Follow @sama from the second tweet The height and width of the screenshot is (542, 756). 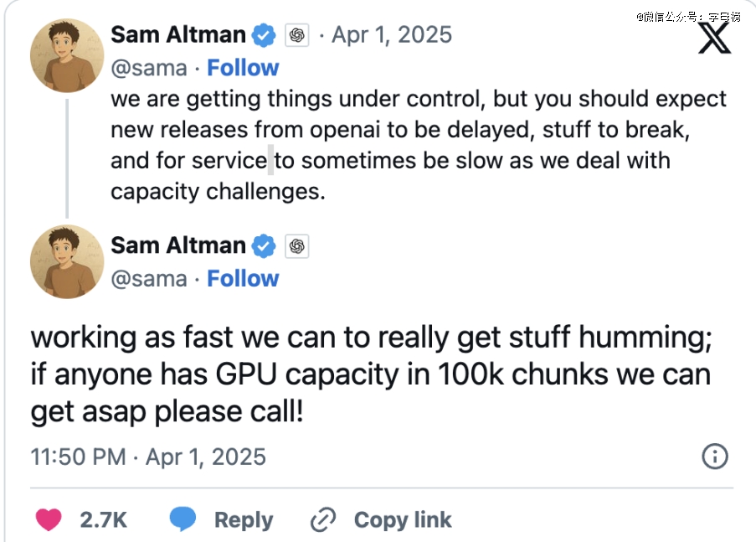[243, 278]
